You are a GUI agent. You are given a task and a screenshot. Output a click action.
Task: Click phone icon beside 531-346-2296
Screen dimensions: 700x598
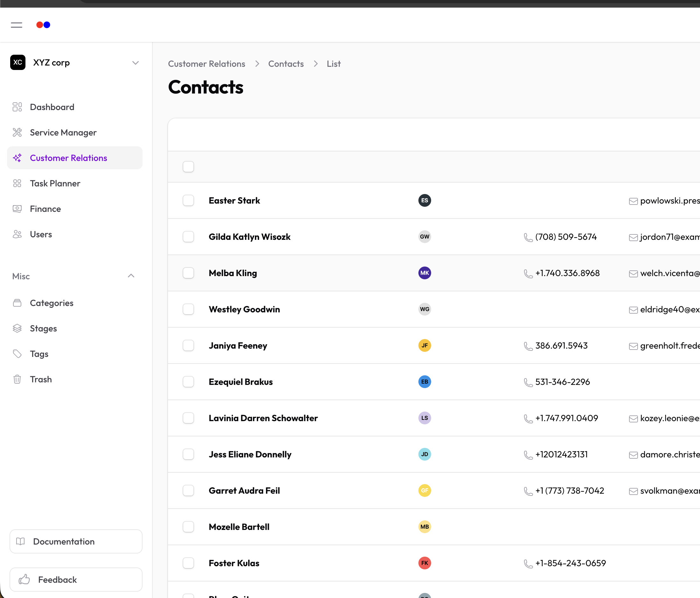click(x=528, y=382)
